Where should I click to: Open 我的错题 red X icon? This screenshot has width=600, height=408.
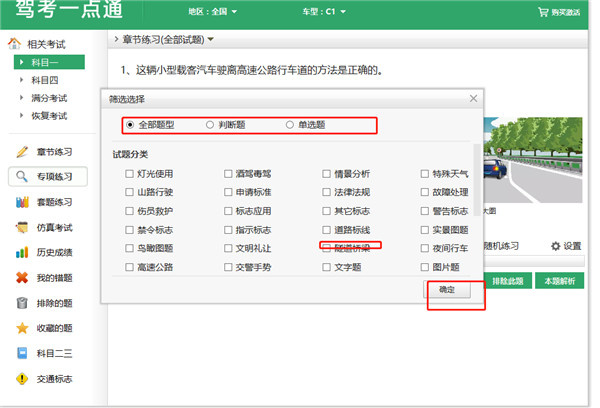pyautogui.click(x=22, y=278)
